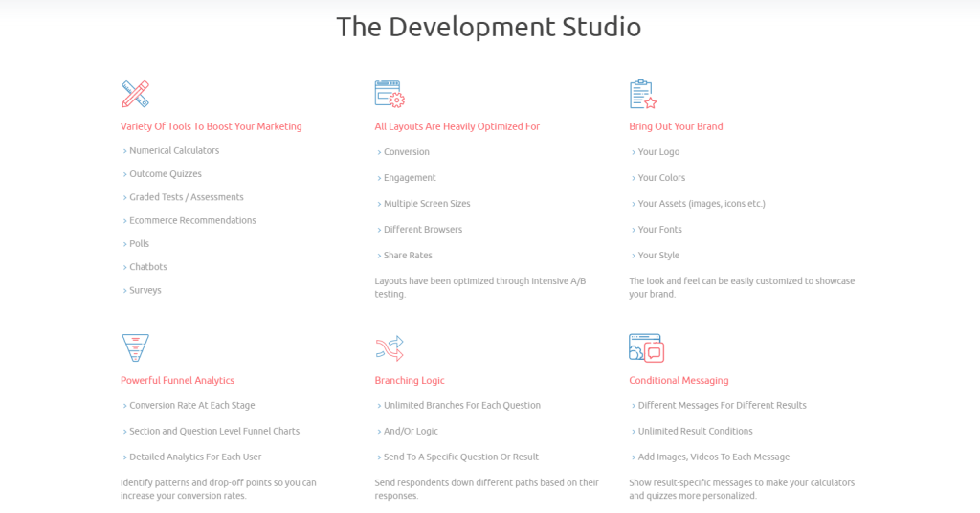Viewport: 980px width, 513px height.
Task: Click the 'Outcome Quizzes' list item
Action: click(166, 174)
